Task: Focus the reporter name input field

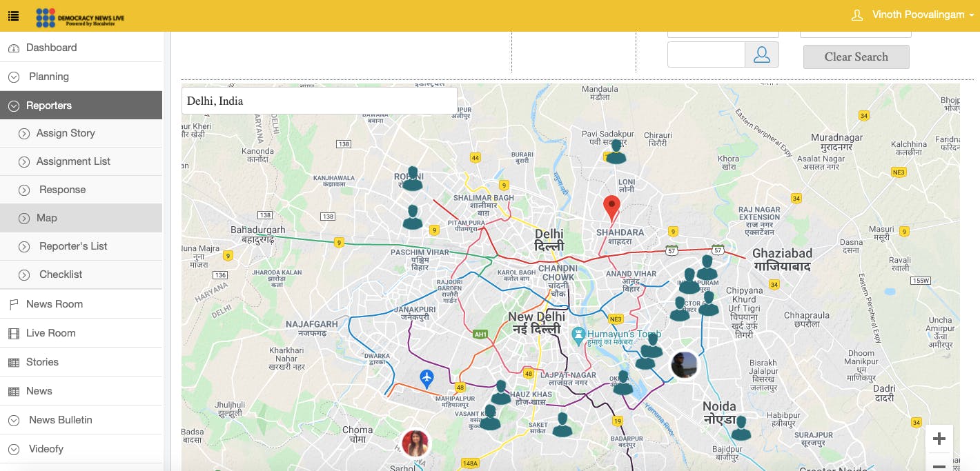Action: point(706,54)
